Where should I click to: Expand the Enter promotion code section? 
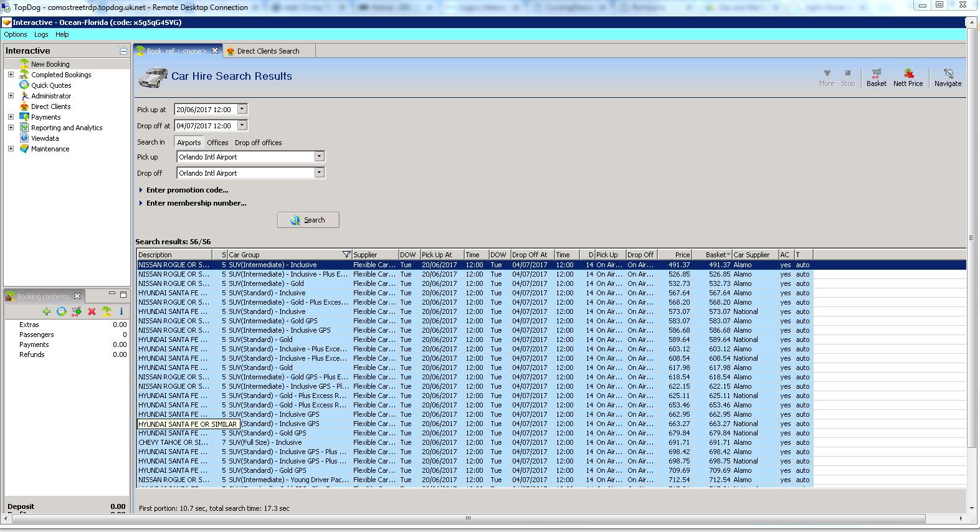187,190
